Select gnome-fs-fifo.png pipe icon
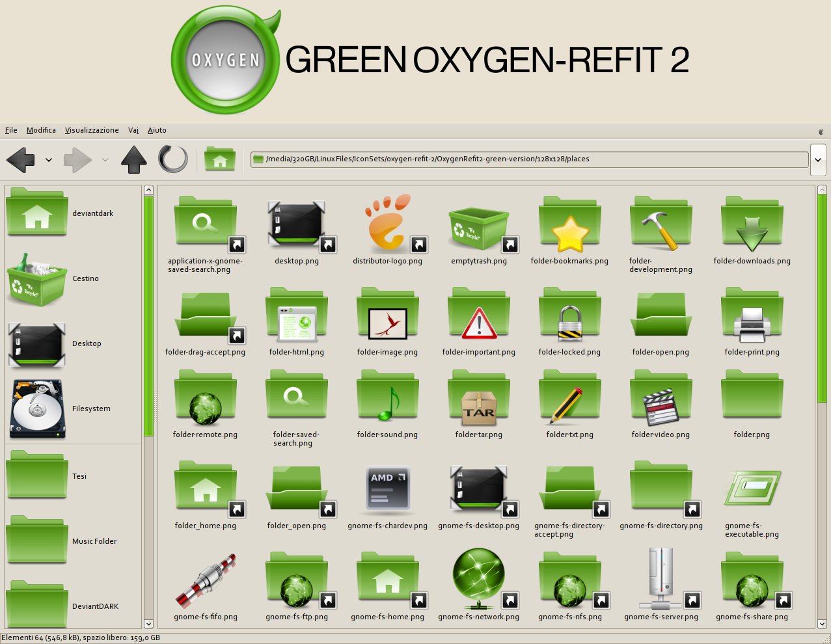Viewport: 831px width, 644px height. click(206, 580)
